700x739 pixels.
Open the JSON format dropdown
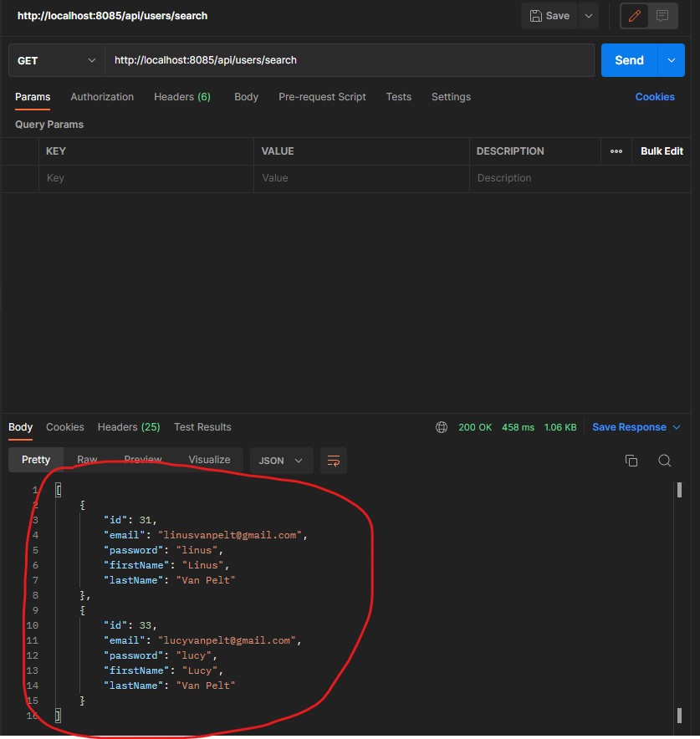tap(281, 461)
